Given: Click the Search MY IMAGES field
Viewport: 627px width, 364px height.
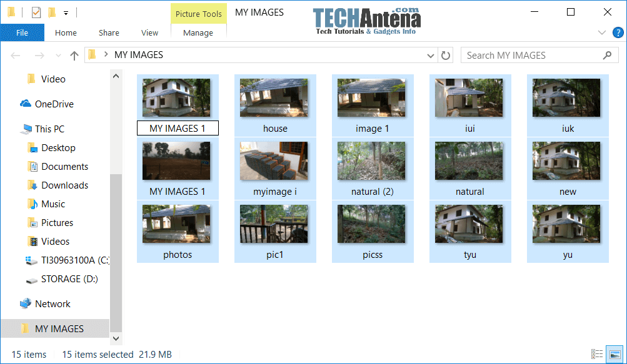Looking at the screenshot, I should pos(539,55).
